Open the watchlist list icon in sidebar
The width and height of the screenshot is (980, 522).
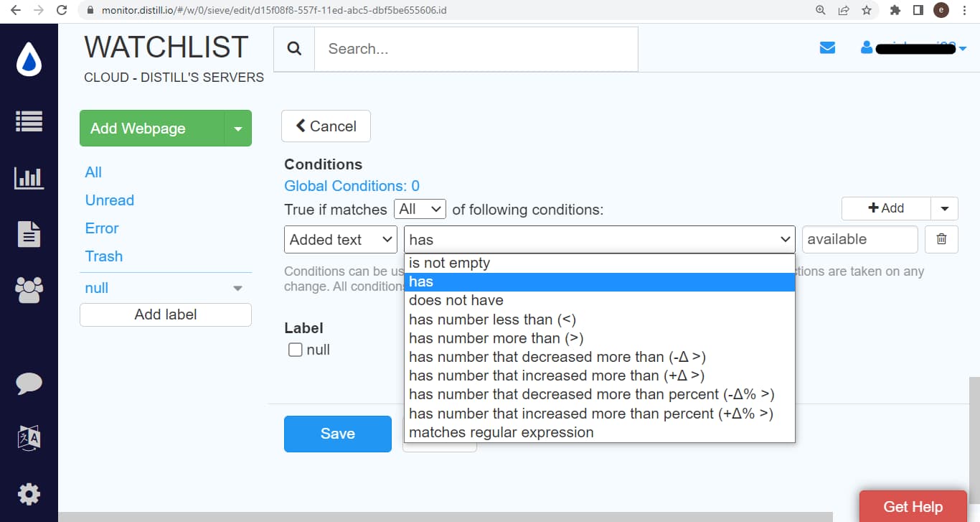(x=29, y=121)
